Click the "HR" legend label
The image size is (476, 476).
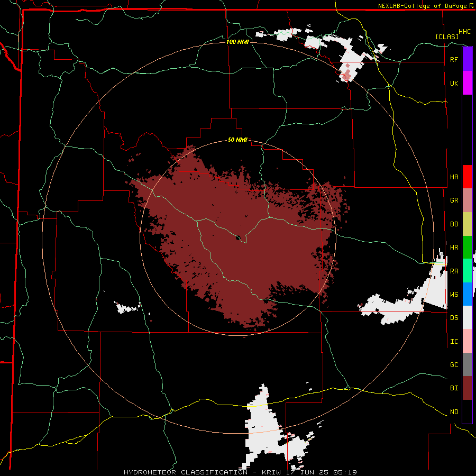(454, 248)
